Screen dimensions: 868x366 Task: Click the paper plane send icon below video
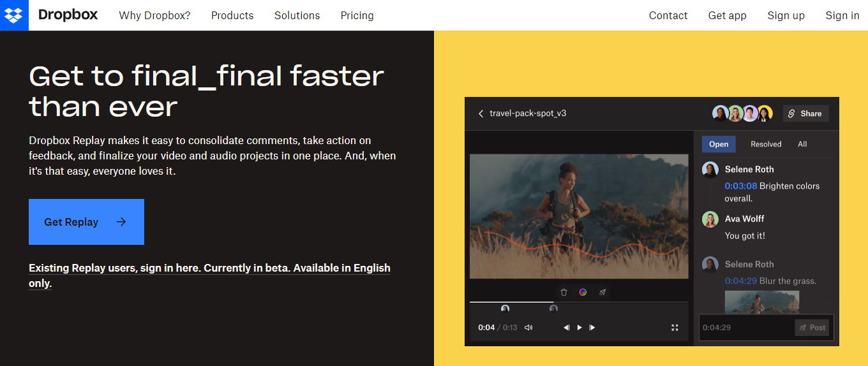[602, 292]
